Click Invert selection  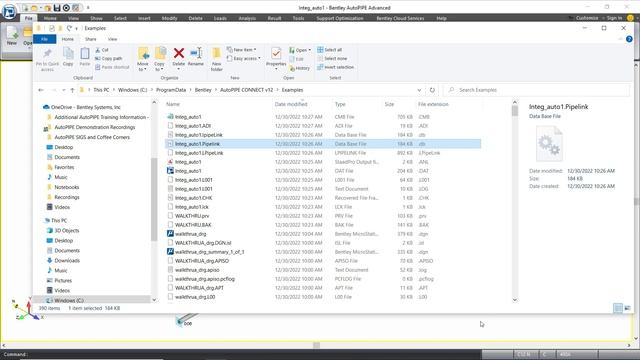pos(336,67)
